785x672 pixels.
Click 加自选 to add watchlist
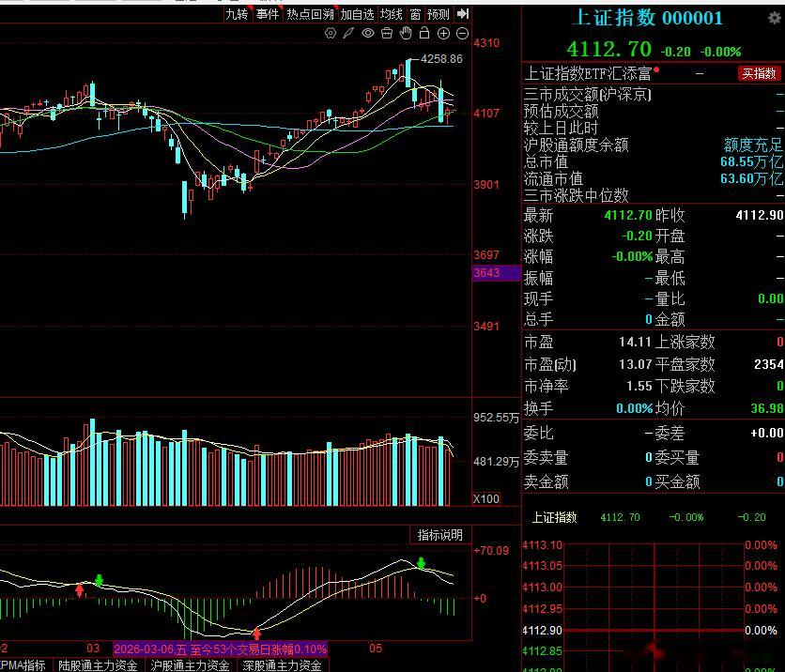(x=357, y=14)
